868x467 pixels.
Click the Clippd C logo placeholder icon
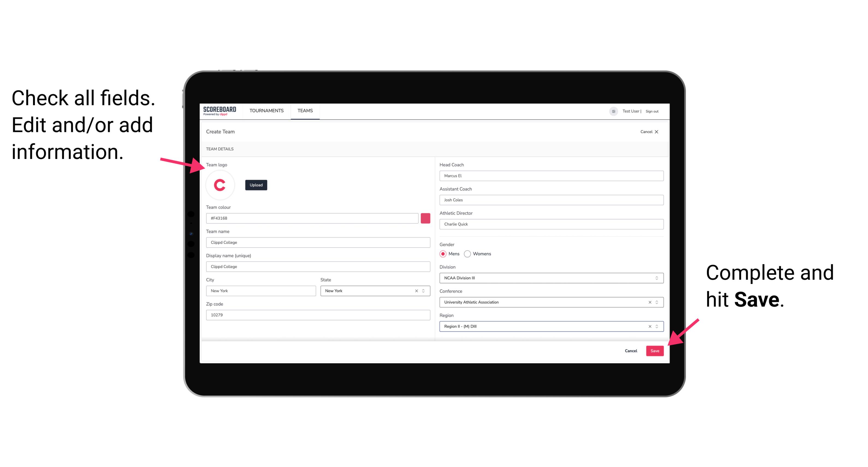coord(220,185)
